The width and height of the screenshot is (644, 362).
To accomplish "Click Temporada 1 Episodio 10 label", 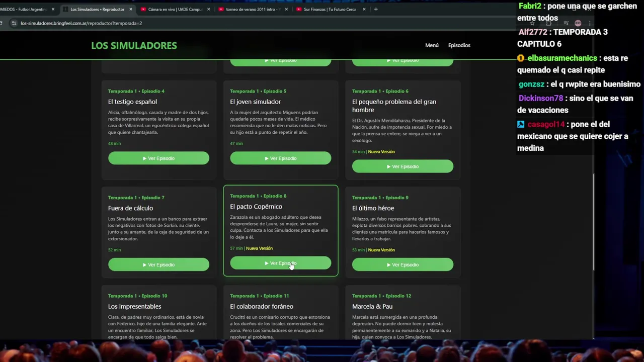I will coord(137,296).
